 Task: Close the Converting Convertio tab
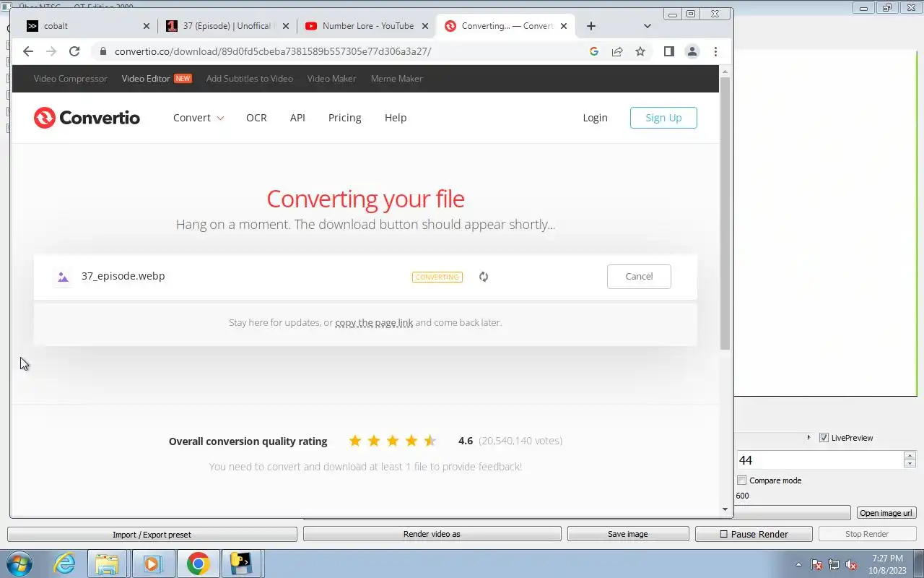coord(564,26)
